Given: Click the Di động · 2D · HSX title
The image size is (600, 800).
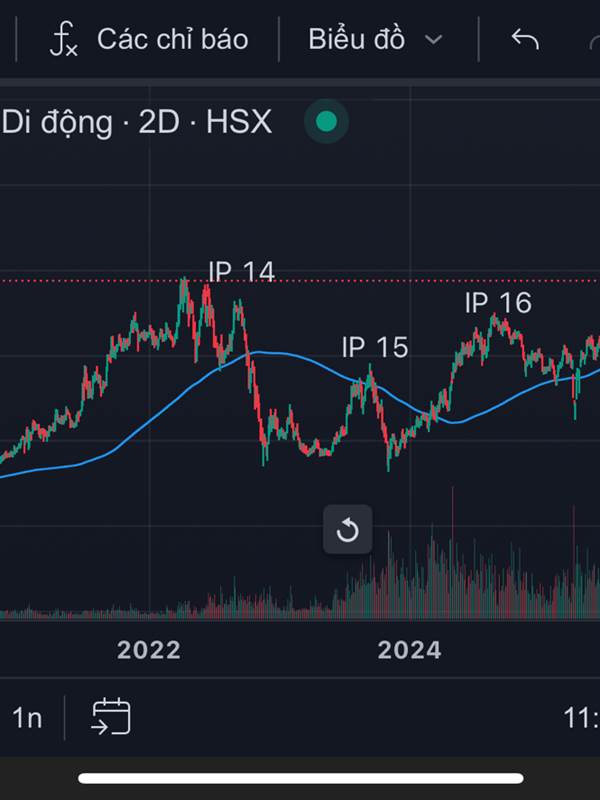Looking at the screenshot, I should (x=136, y=122).
